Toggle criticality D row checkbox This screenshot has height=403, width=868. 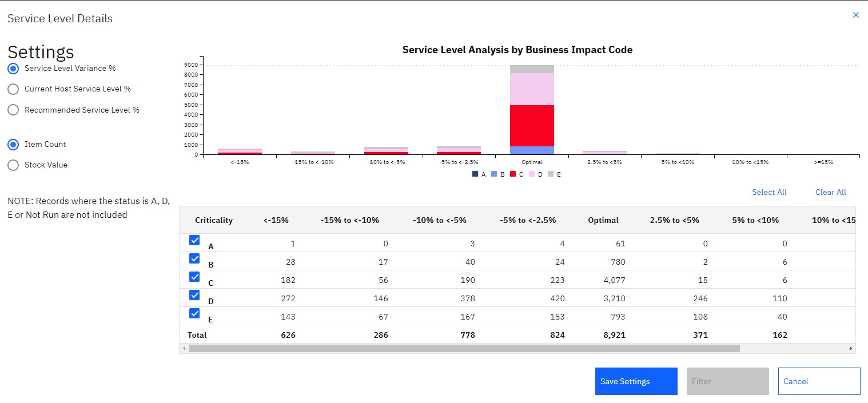click(194, 295)
